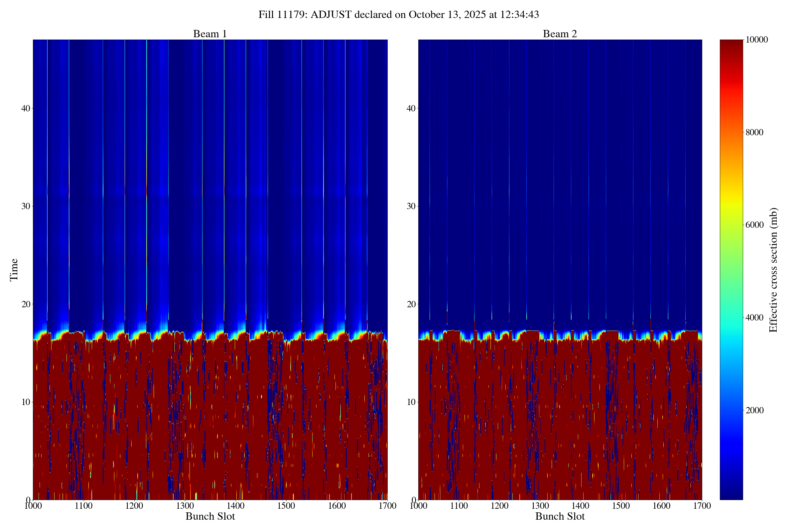Click the Fill 11179 figure title
The image size is (798, 532).
399,15
